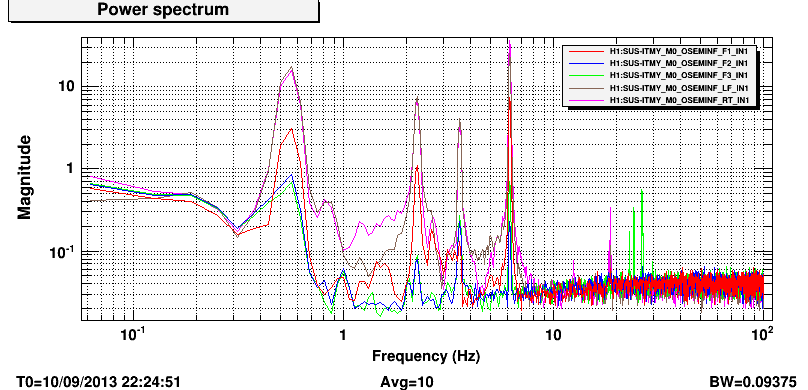This screenshot has width=808, height=390.
Task: Click the green line sample for F3 legend
Action: 585,76
